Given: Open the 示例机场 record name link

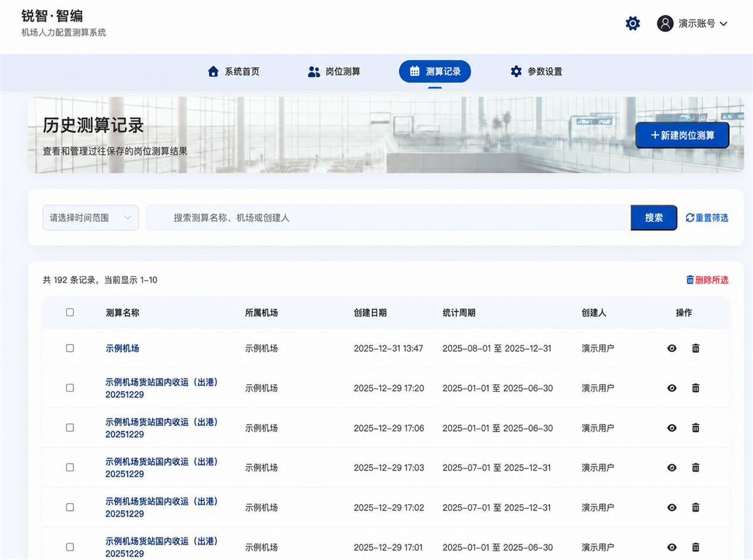Looking at the screenshot, I should tap(122, 348).
